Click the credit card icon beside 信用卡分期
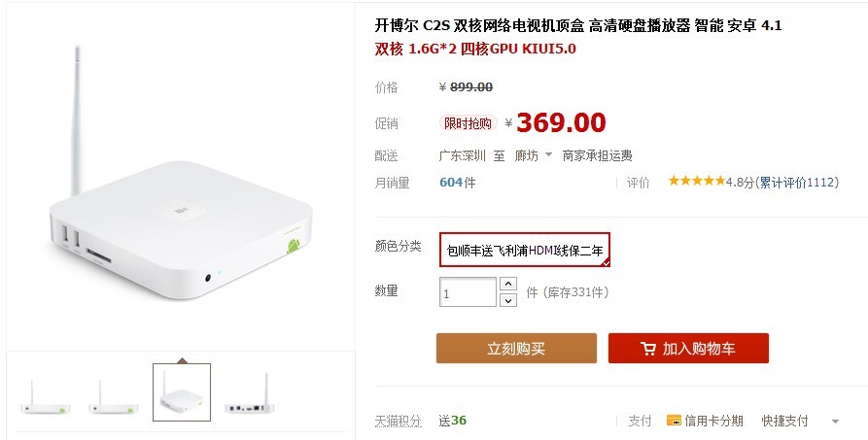 point(674,421)
